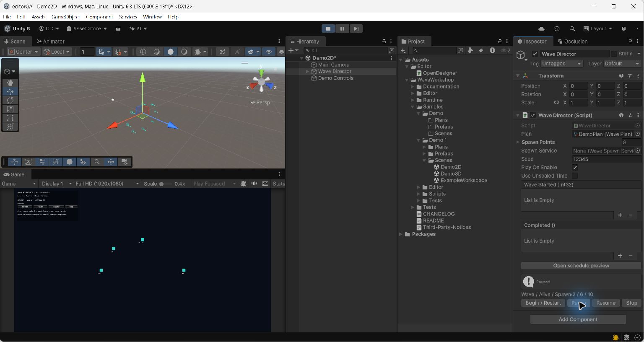The height and width of the screenshot is (342, 644).
Task: Expand Wave Director in Hierarchy
Action: tap(307, 72)
